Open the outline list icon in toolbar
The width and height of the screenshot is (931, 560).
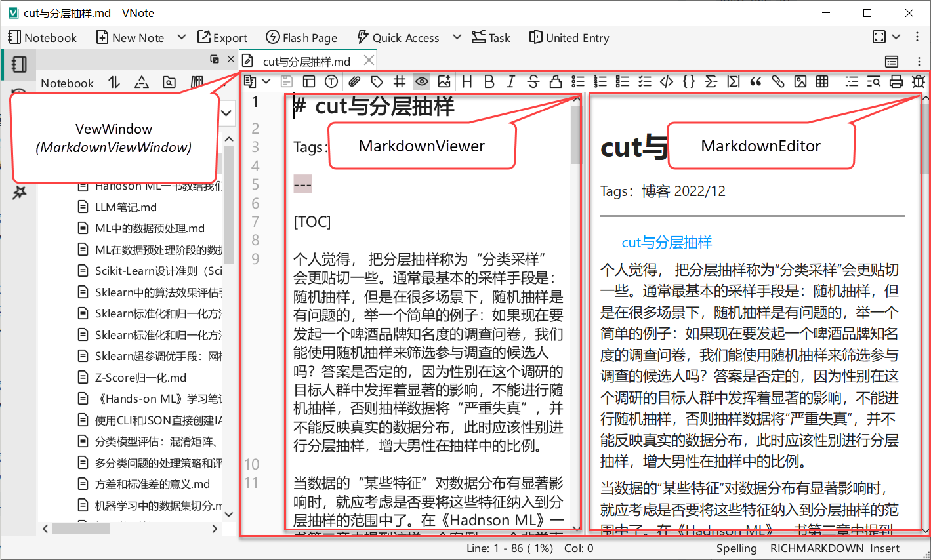click(852, 81)
